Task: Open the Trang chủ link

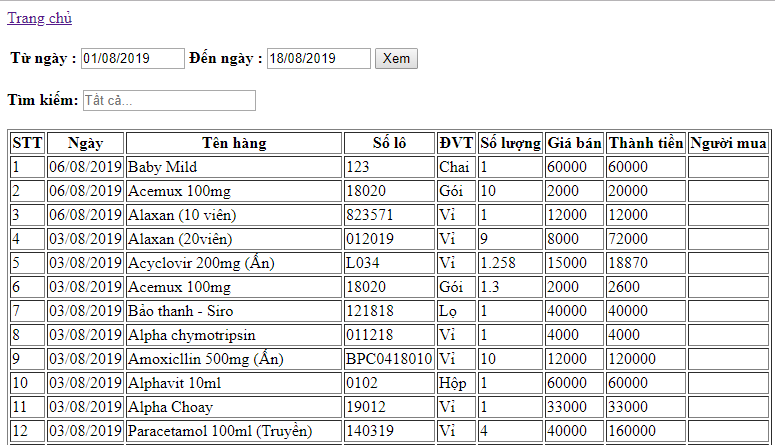Action: 40,18
